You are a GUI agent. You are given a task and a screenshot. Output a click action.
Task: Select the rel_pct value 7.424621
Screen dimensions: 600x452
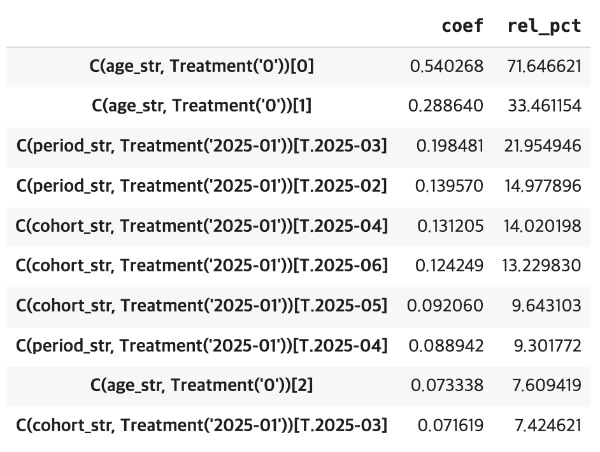tap(546, 426)
